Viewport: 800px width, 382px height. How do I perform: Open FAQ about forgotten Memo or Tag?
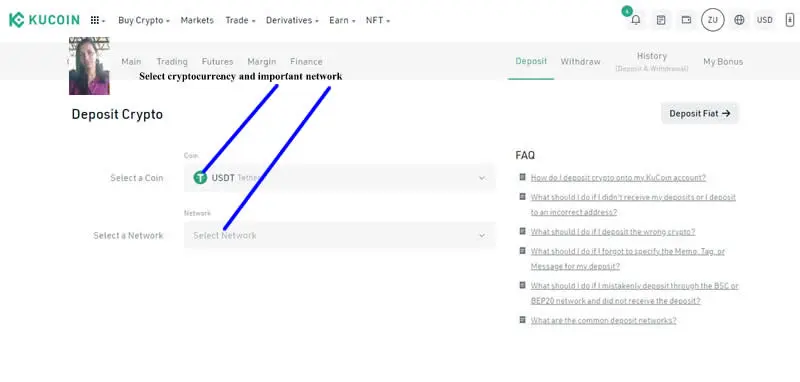point(628,259)
